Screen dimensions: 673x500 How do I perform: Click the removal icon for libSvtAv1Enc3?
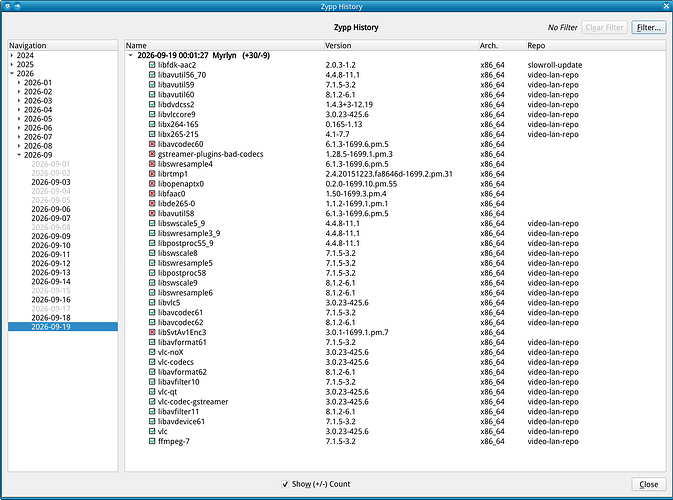[x=152, y=332]
